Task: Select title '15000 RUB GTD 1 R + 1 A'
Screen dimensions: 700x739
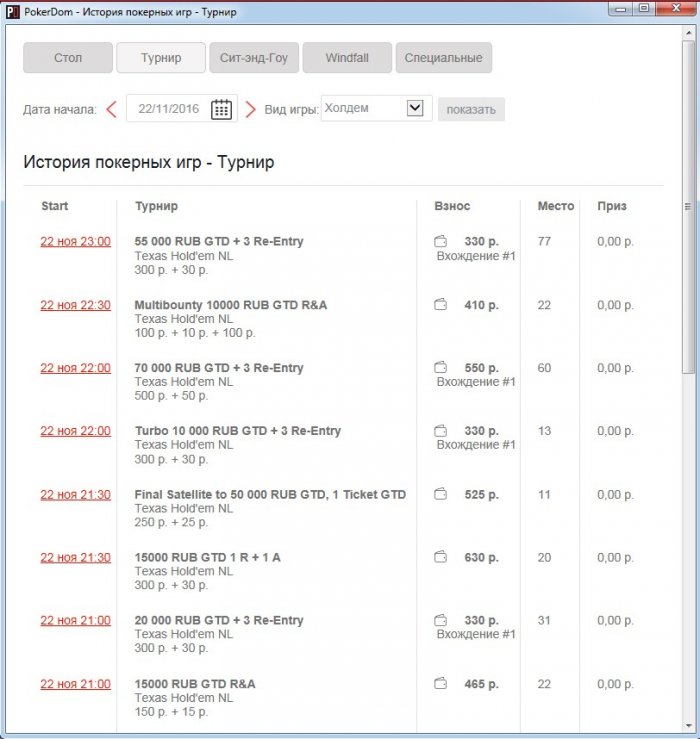Action: pyautogui.click(x=207, y=557)
